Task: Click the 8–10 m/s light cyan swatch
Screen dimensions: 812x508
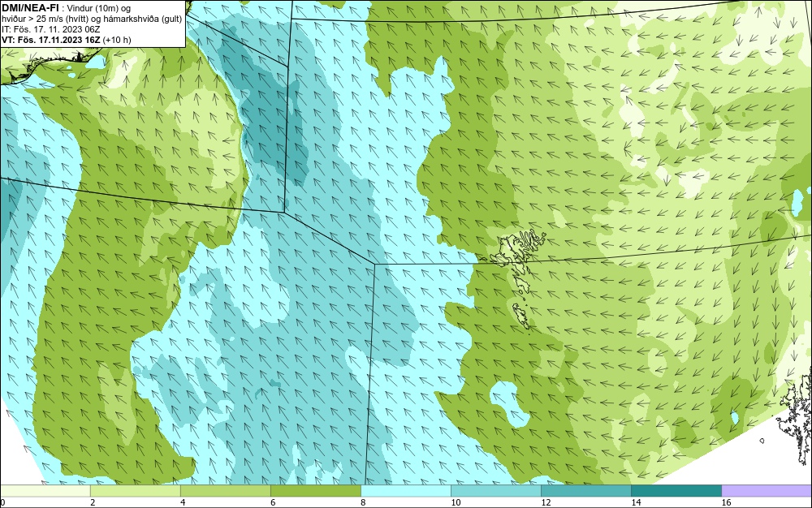Action: point(405,491)
